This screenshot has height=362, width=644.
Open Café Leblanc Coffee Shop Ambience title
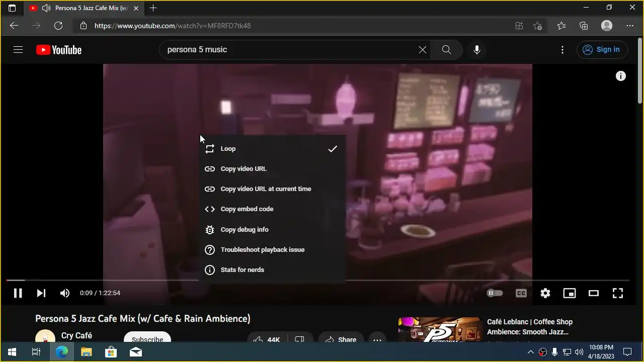530,327
